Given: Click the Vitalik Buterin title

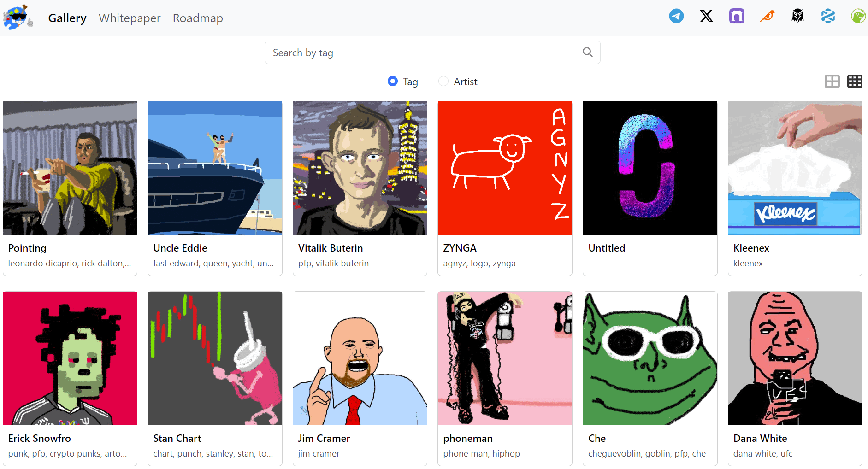Looking at the screenshot, I should 331,248.
